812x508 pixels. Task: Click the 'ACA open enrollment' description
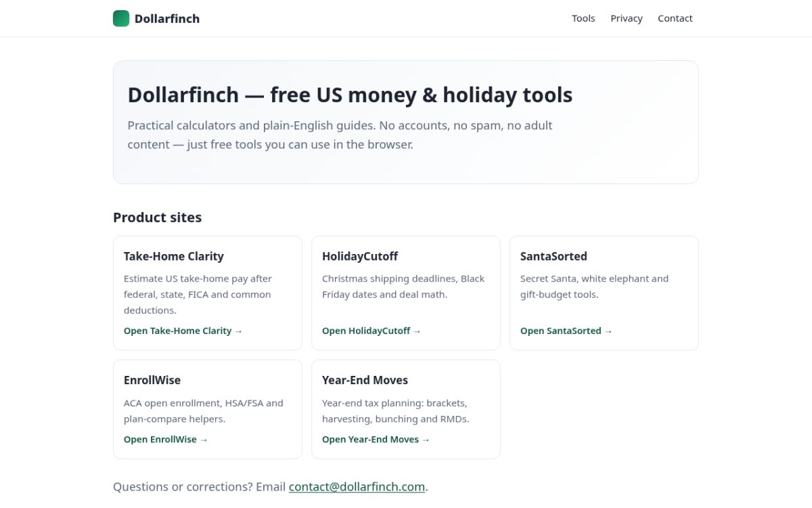204,410
